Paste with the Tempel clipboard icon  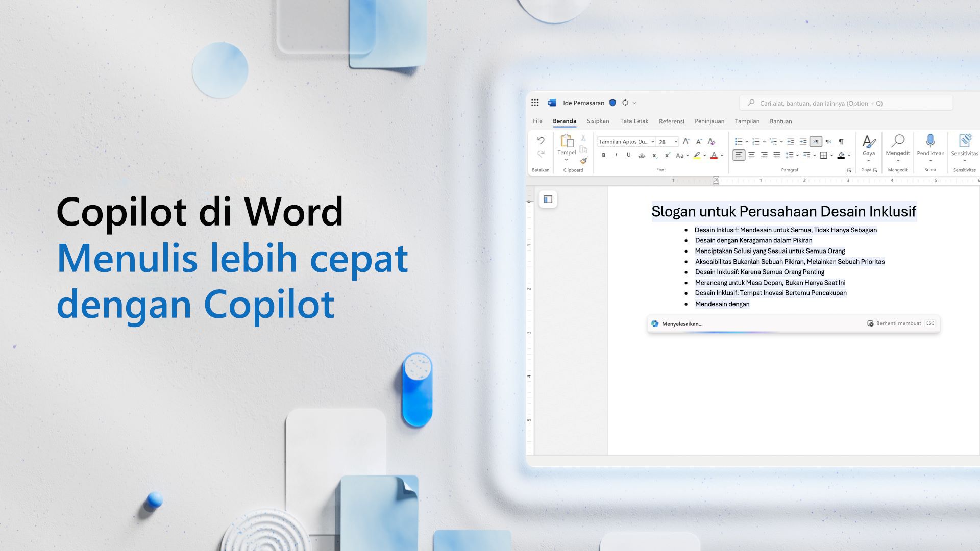point(567,141)
